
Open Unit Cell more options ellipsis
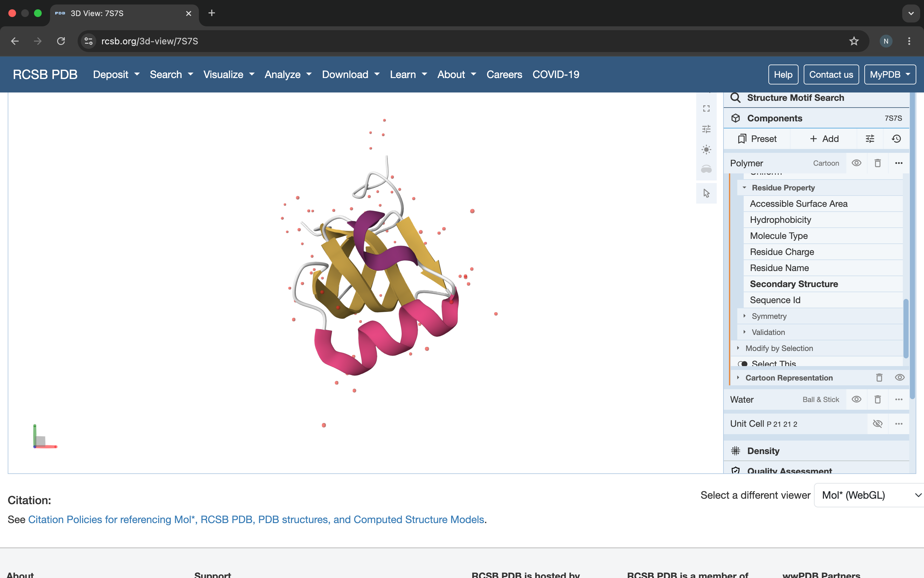pos(898,424)
